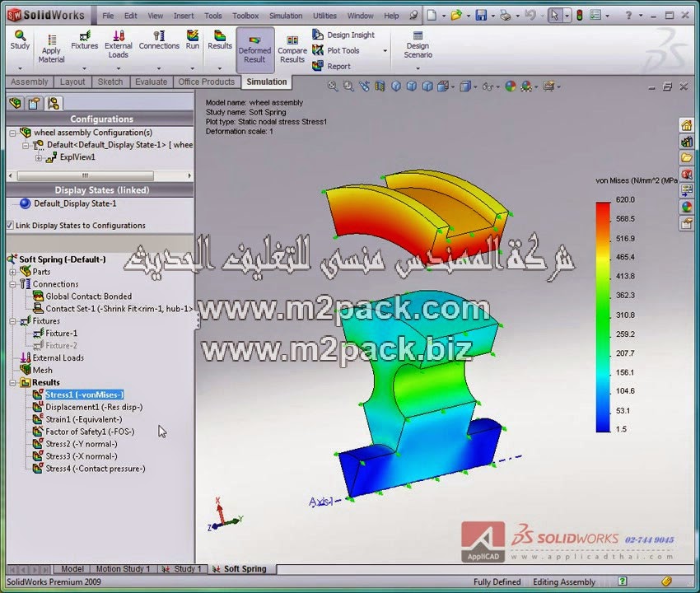Open the FeatureManager design tree tab

point(15,104)
